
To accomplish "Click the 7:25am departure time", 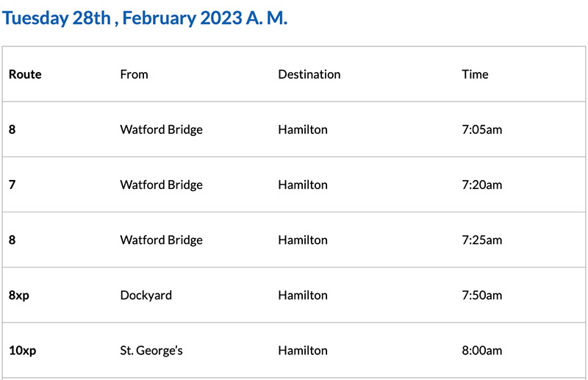I will coord(481,240).
